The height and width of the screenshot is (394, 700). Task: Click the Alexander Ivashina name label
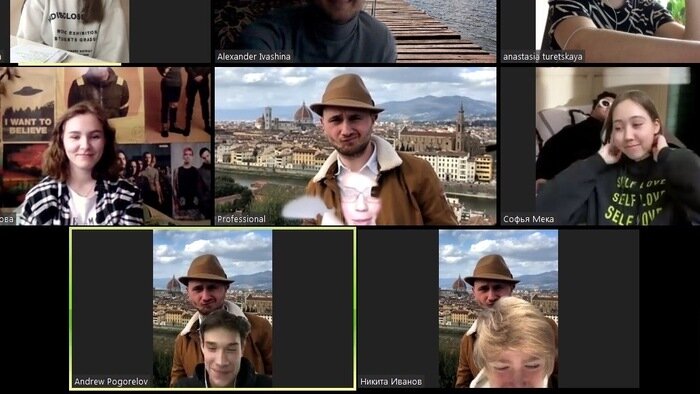pyautogui.click(x=254, y=57)
